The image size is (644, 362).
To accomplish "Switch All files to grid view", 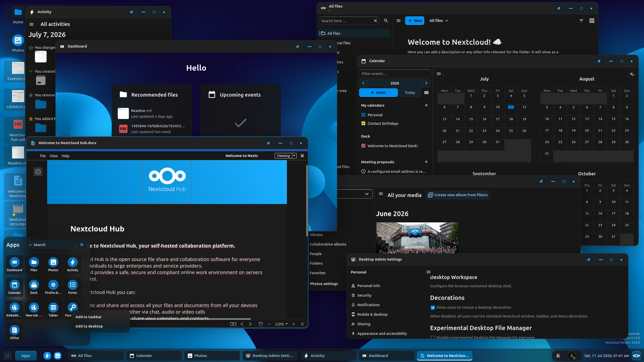I will [x=592, y=21].
